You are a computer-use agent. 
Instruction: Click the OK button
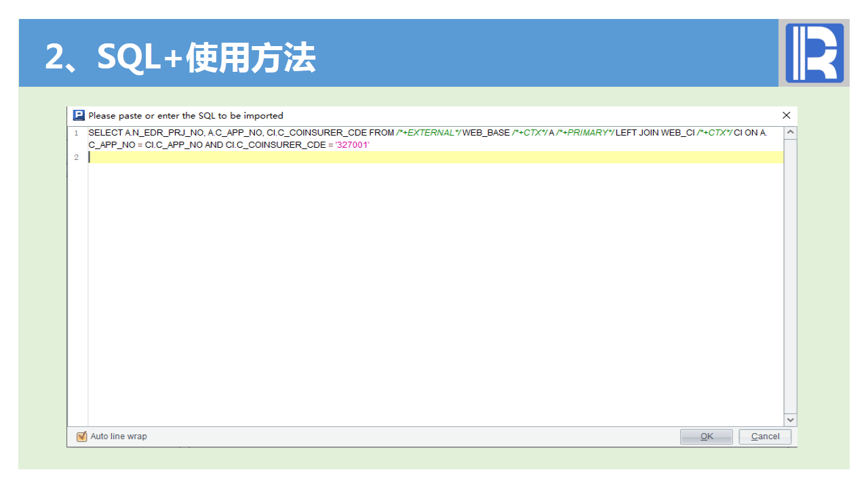[706, 436]
